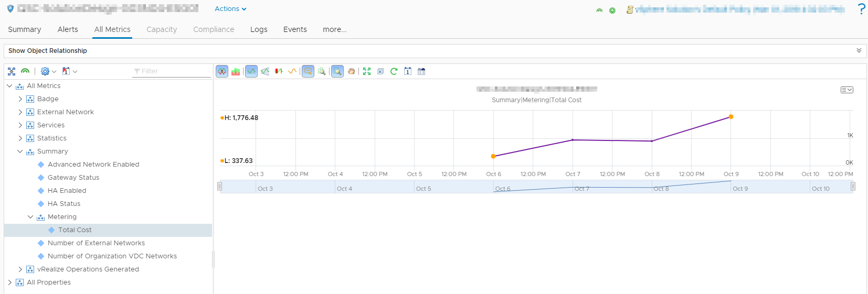Screen dimensions: 868x294
Task: Click the left handle of time range slider
Action: click(x=220, y=187)
